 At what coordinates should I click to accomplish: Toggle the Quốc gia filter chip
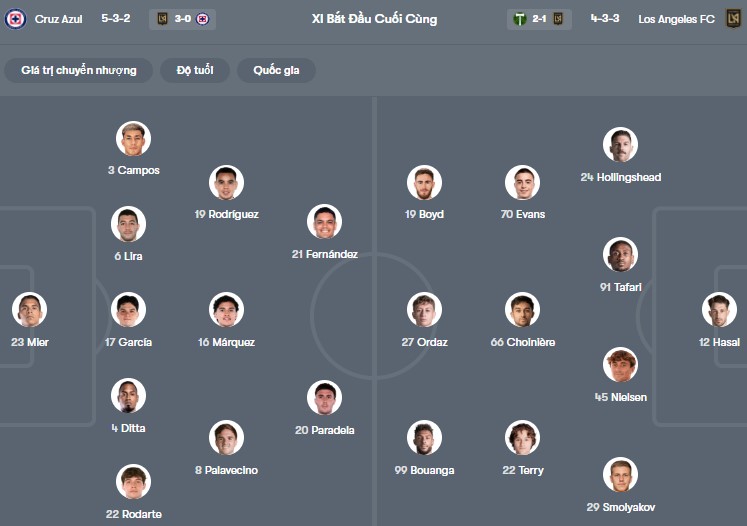coord(276,70)
